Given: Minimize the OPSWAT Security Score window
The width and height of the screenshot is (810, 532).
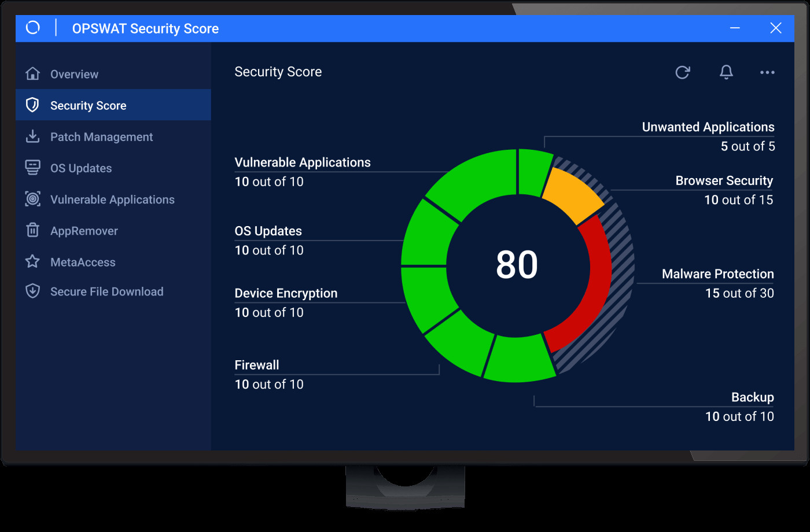Looking at the screenshot, I should pos(735,28).
